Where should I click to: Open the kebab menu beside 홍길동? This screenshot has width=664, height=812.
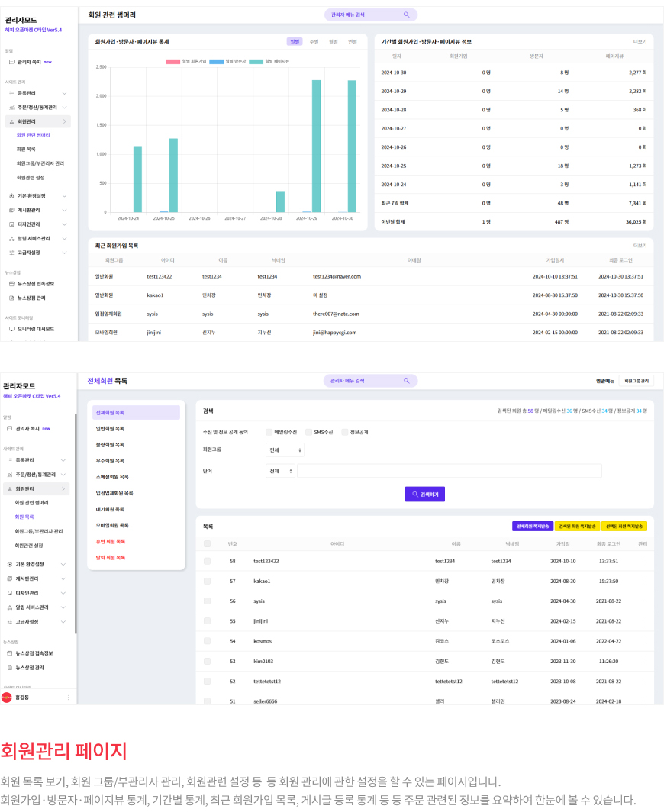click(x=69, y=698)
